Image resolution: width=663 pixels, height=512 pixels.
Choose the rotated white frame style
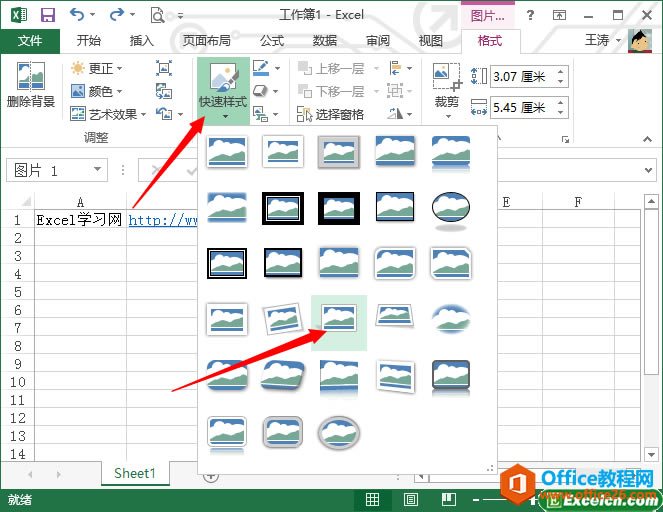283,319
